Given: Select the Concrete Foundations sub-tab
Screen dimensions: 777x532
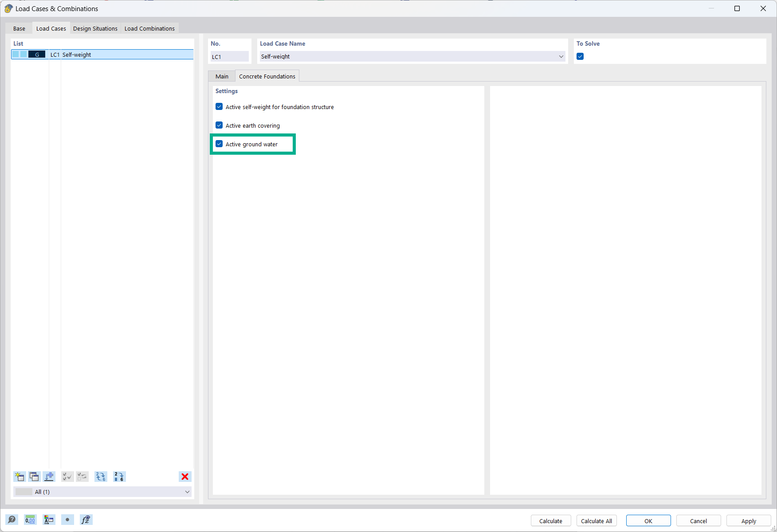Looking at the screenshot, I should click(267, 76).
